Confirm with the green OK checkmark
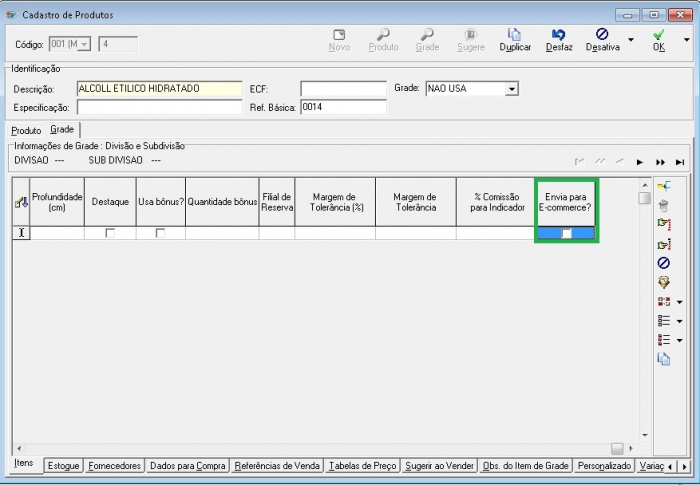Viewport: 700px width, 485px height. pyautogui.click(x=659, y=35)
